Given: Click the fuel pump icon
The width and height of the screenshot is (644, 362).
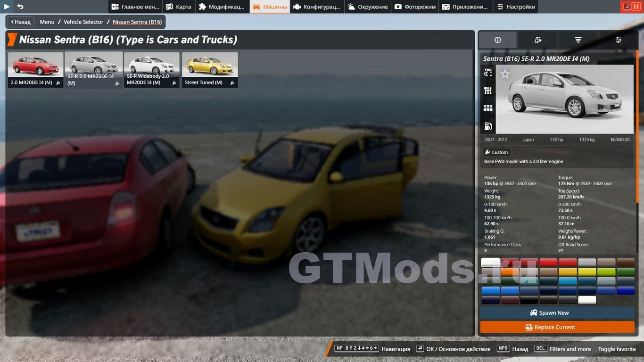Looking at the screenshot, I should 488,126.
